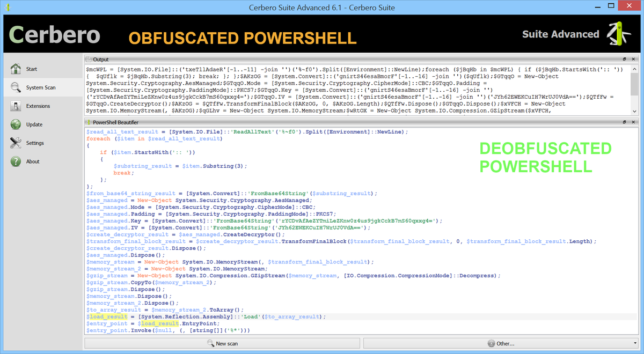Viewport: 644px width, 354px height.
Task: Click the break; statement
Action: (123, 173)
